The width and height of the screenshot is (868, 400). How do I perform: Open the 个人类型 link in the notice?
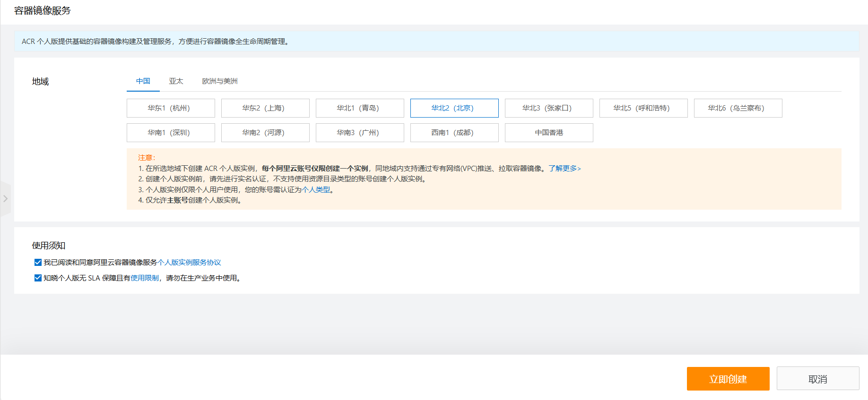click(x=316, y=190)
